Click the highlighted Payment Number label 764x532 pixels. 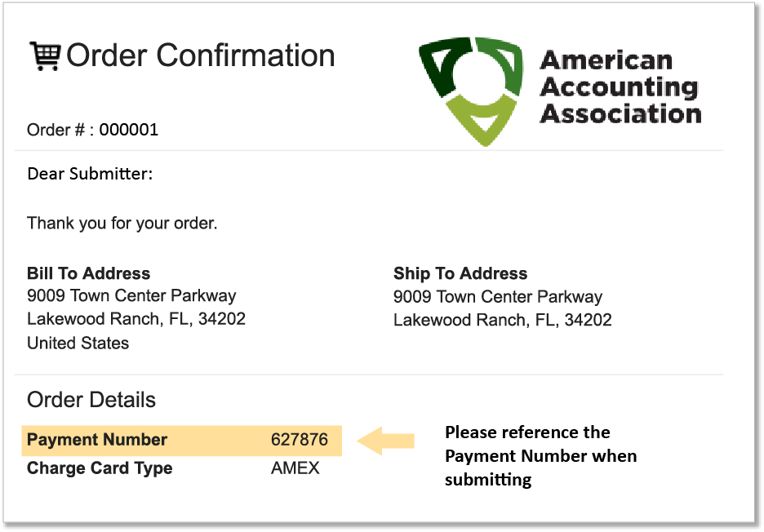click(x=97, y=440)
